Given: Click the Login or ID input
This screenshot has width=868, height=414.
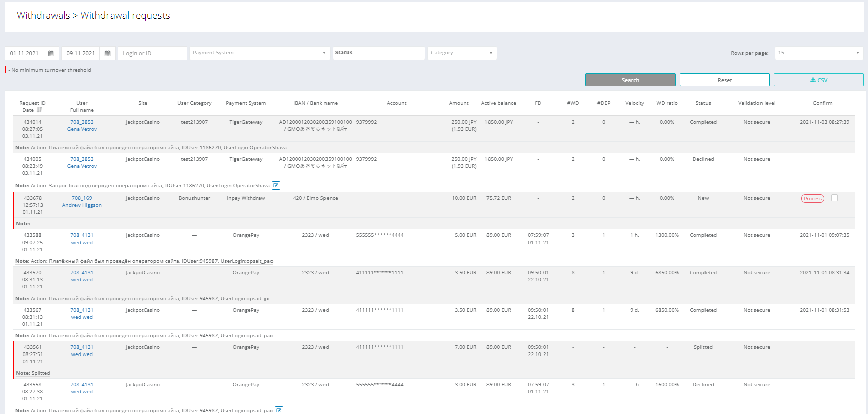Looking at the screenshot, I should 152,53.
